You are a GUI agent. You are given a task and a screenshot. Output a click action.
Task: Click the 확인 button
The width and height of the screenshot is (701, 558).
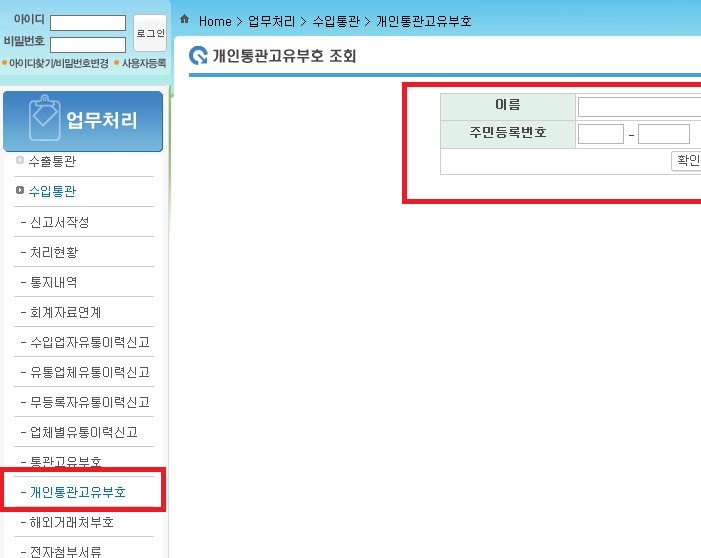tap(687, 161)
